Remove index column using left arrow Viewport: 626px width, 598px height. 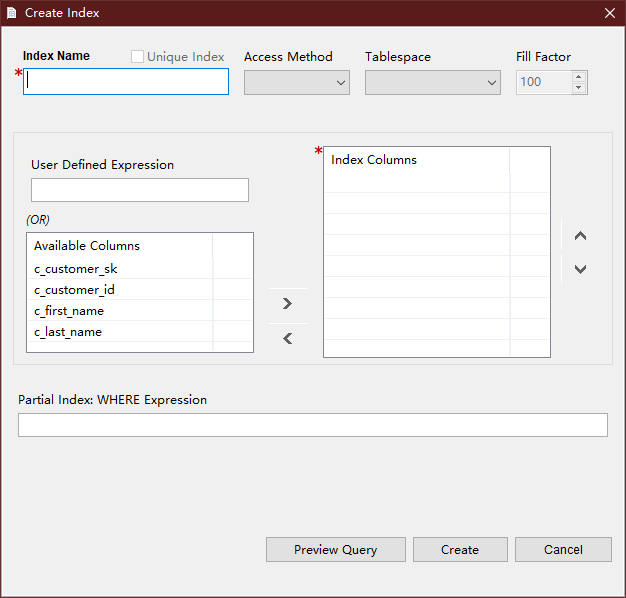click(288, 339)
